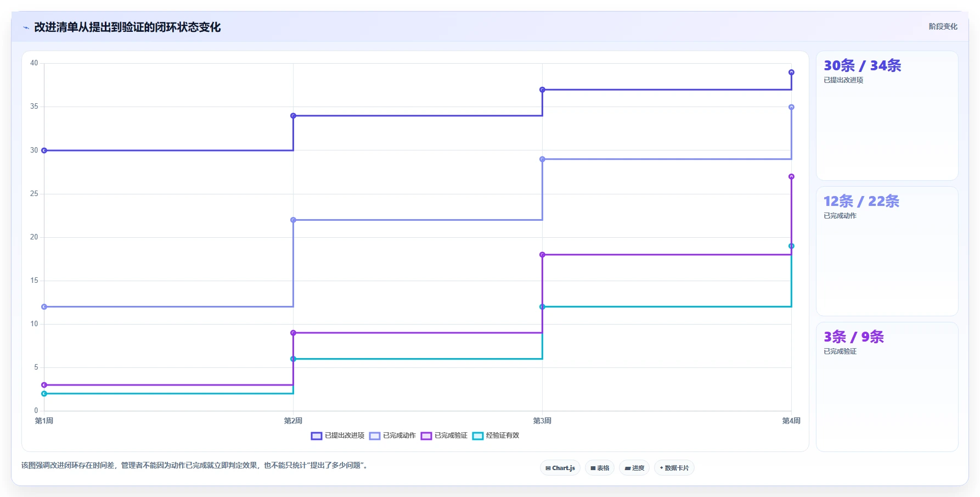Click the y-axis label 25
This screenshot has width=980, height=497.
coord(34,194)
